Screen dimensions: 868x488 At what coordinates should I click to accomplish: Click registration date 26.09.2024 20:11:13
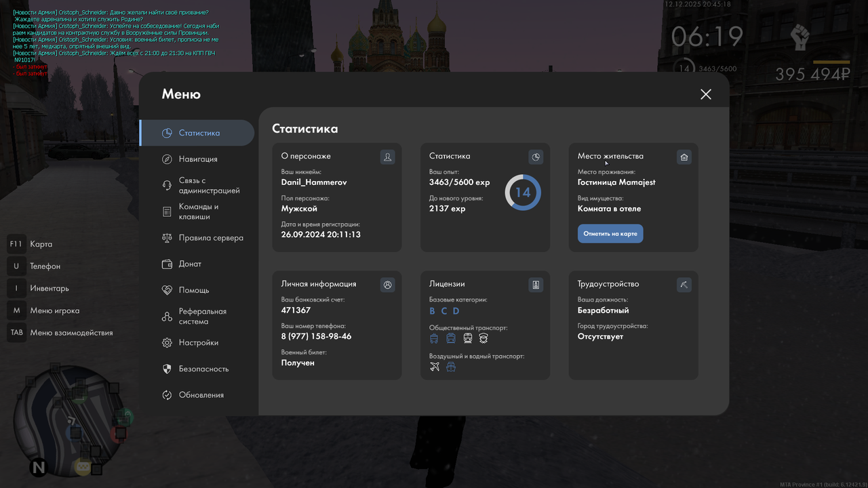point(321,235)
